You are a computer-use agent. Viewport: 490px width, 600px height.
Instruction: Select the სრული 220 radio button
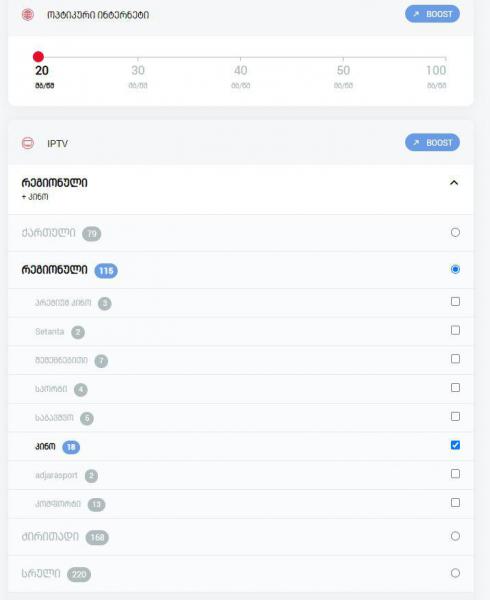pos(455,573)
